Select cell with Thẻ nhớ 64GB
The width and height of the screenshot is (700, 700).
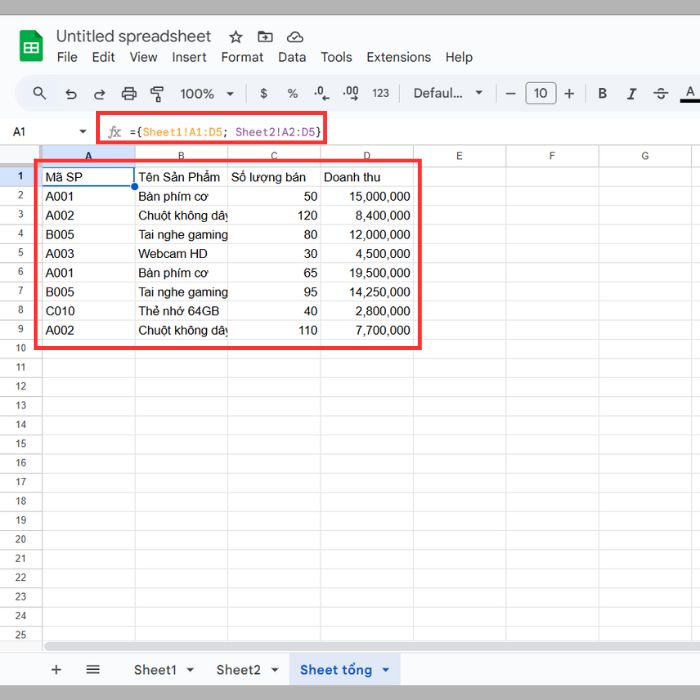point(181,311)
